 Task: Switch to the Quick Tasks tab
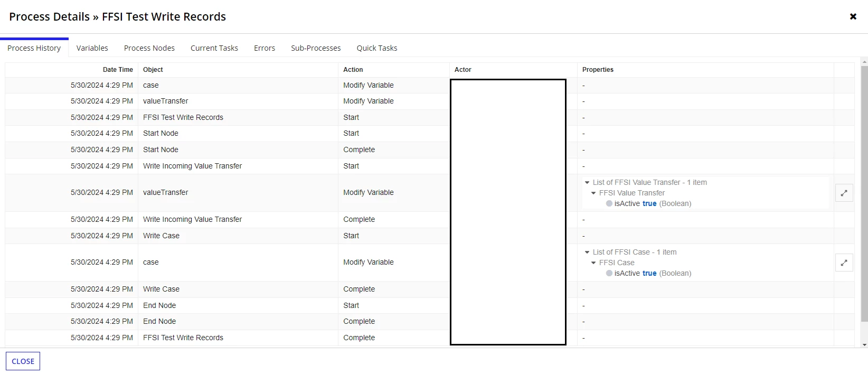coord(377,48)
